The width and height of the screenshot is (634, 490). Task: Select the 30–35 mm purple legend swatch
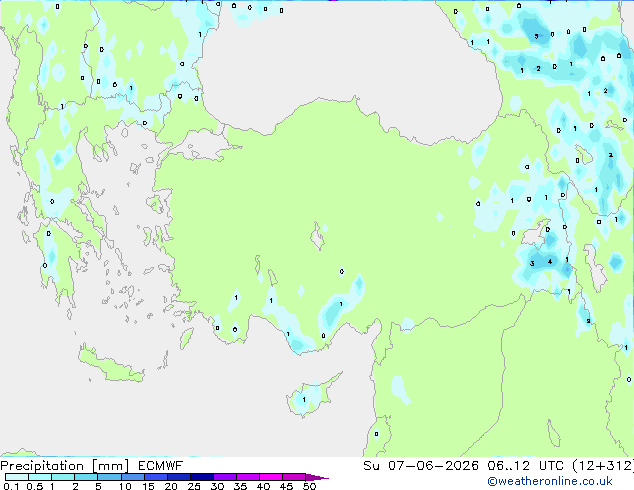[225, 477]
